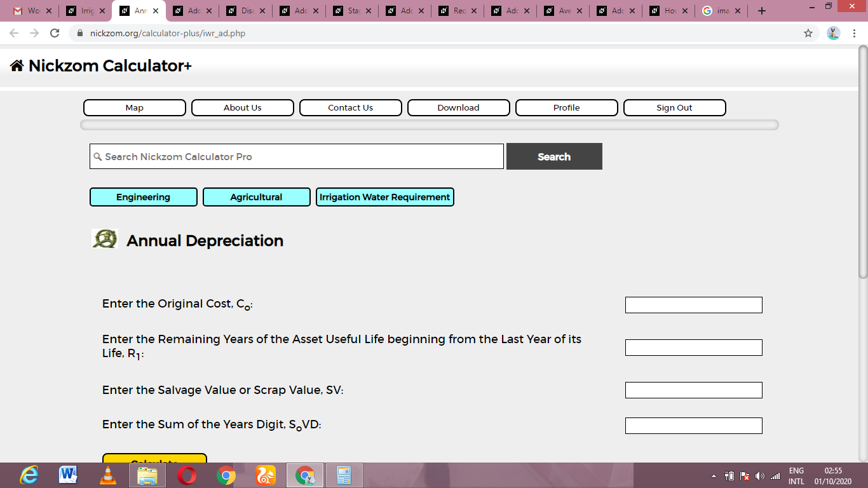Show hidden system tray icons
Screen dimensions: 868x488
[x=714, y=476]
